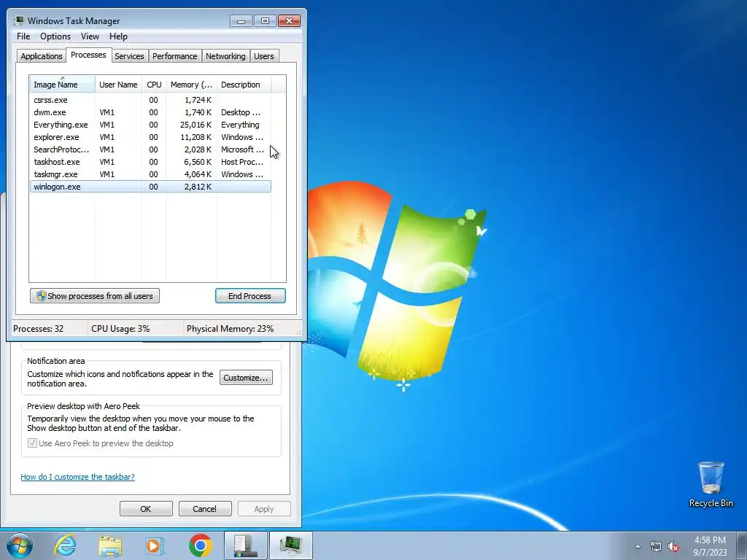Image resolution: width=747 pixels, height=560 pixels.
Task: Sort by User Name column
Action: pos(118,85)
